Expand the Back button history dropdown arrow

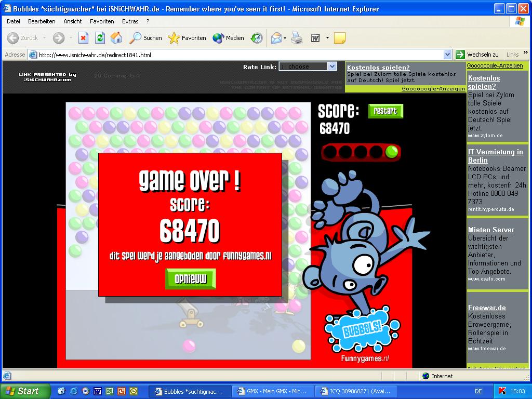(x=45, y=37)
